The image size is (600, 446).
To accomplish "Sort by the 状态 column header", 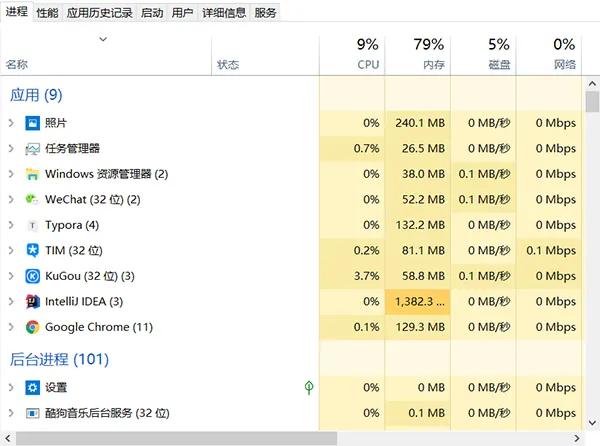I will click(265, 56).
